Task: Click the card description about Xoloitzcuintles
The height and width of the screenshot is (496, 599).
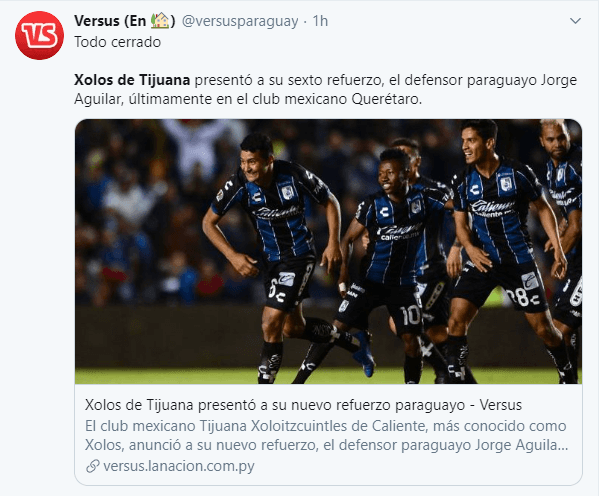Action: pyautogui.click(x=327, y=435)
